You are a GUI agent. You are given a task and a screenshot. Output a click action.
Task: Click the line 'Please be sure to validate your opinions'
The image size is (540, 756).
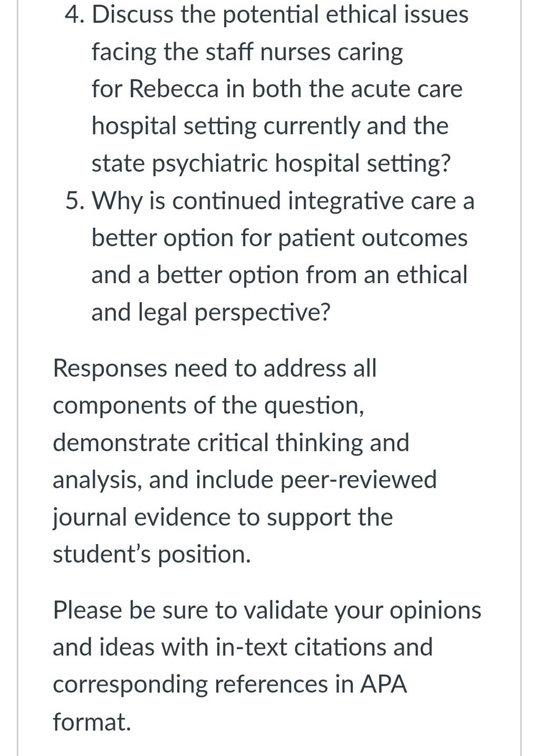[267, 610]
